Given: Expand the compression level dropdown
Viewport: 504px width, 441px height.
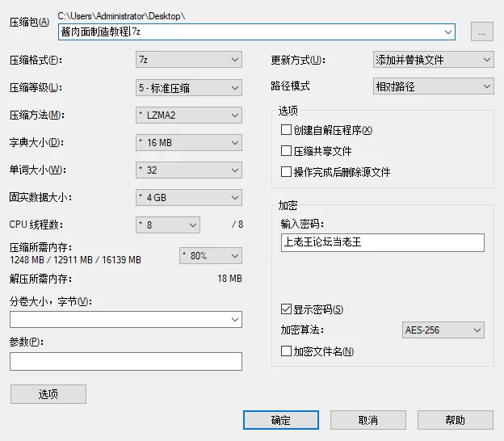Looking at the screenshot, I should click(x=189, y=87).
